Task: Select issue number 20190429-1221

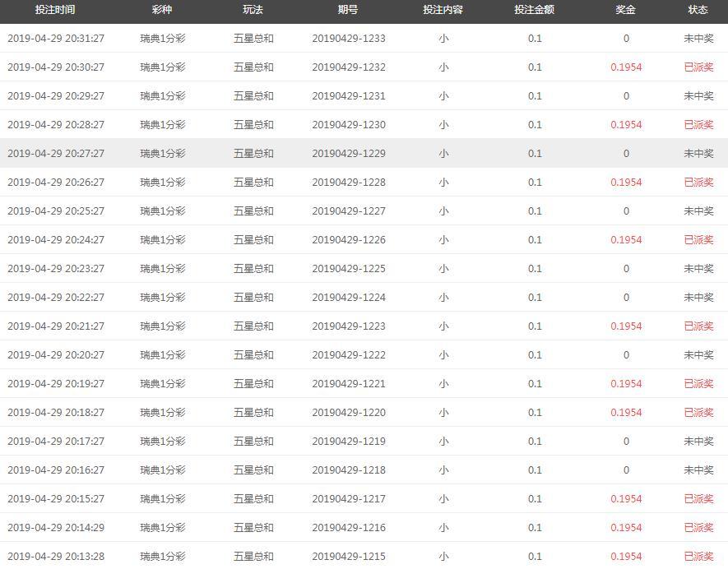Action: [349, 384]
